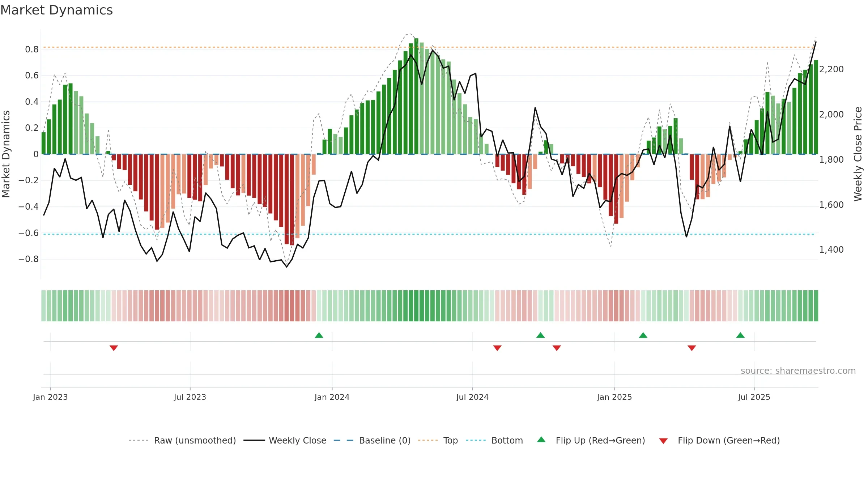Click the 1,400 right axis price label
The image size is (868, 488).
tap(831, 249)
